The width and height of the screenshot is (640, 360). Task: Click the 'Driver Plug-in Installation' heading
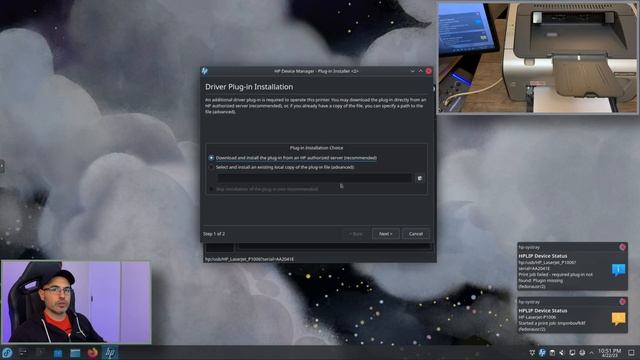[249, 87]
